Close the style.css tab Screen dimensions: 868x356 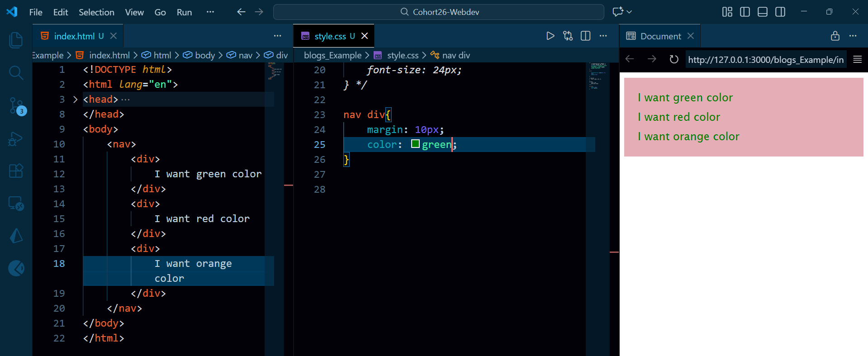(365, 36)
